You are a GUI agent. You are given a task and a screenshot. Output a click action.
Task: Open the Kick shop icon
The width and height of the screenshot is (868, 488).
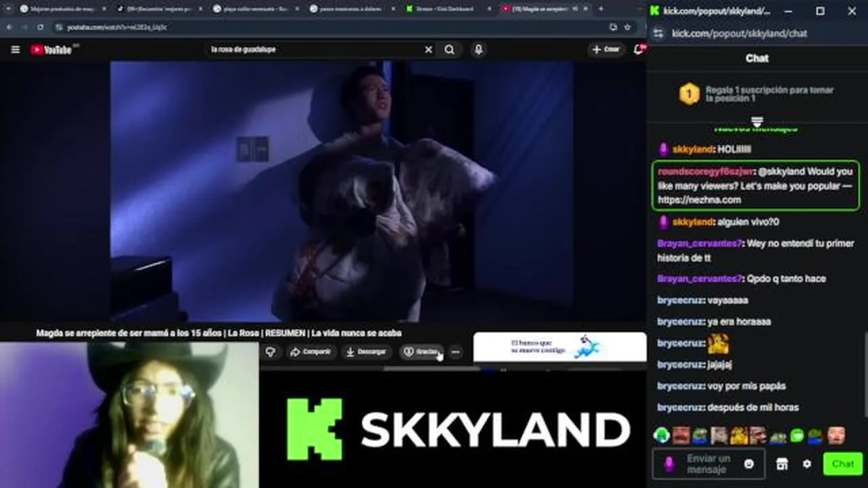[782, 464]
